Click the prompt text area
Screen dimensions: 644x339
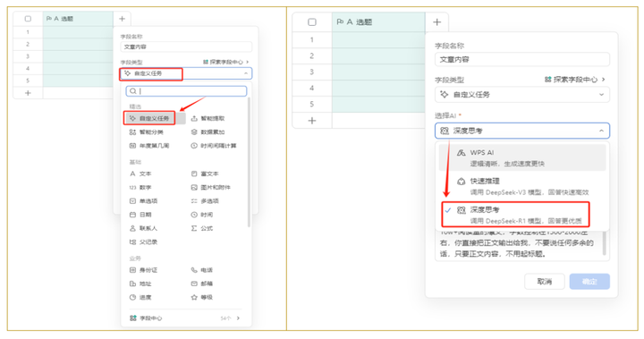point(519,245)
